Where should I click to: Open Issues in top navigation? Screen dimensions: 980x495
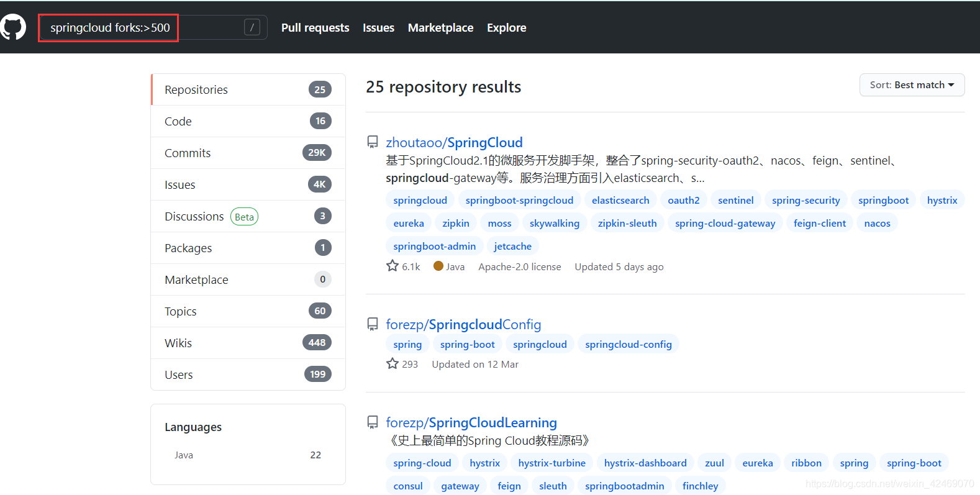click(378, 27)
